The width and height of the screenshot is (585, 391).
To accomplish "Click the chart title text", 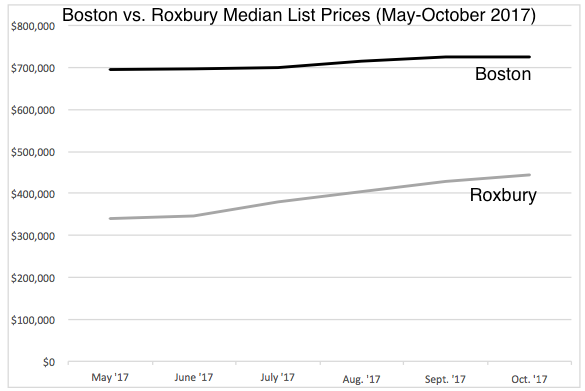I will 298,15.
